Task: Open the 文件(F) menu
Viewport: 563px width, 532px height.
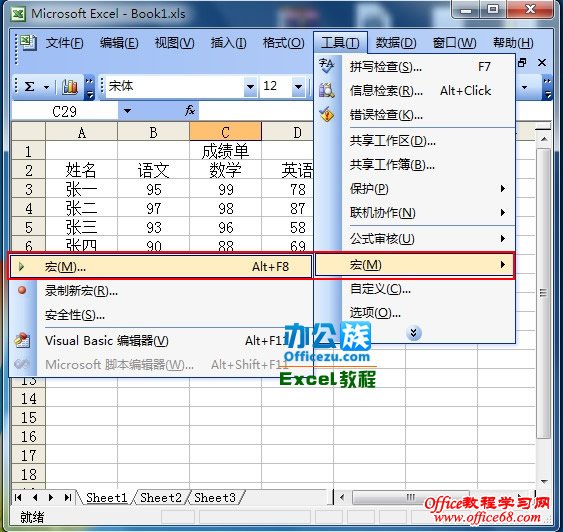Action: (65, 43)
